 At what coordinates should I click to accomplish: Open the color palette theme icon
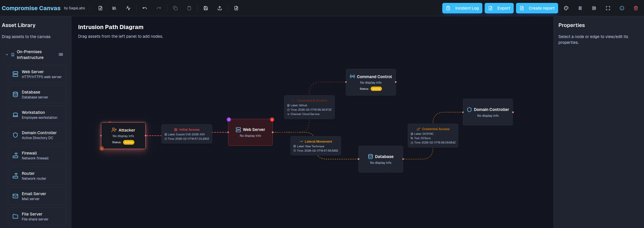click(566, 8)
